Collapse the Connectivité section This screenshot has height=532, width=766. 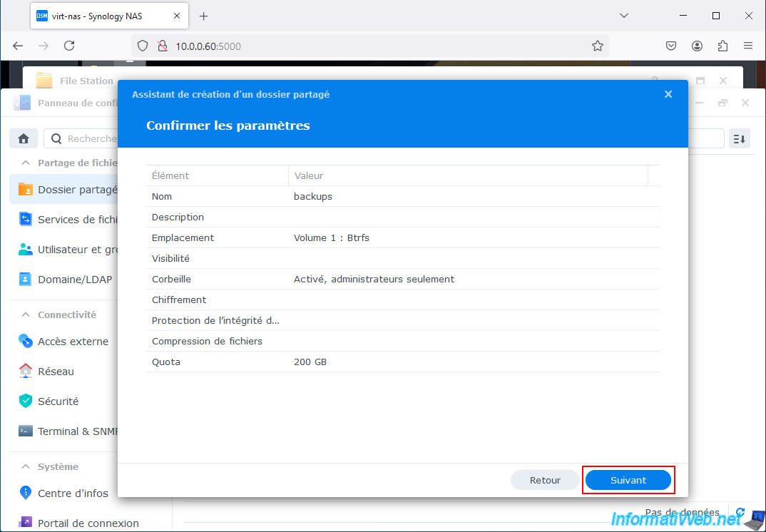26,315
